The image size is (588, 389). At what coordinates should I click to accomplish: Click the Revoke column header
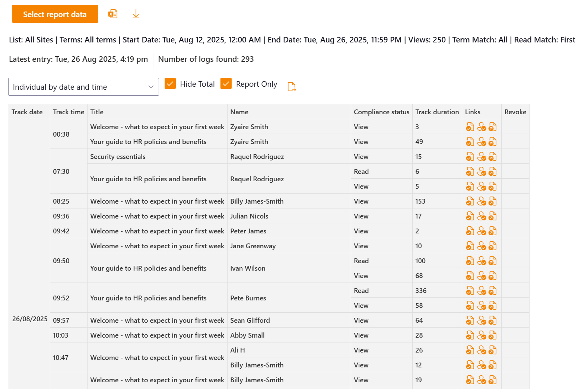tap(515, 112)
